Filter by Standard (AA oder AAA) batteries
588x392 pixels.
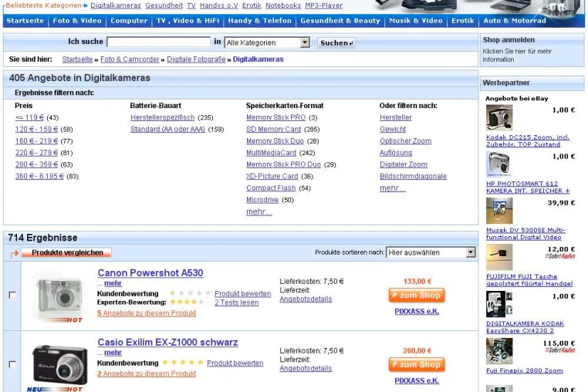tap(167, 130)
